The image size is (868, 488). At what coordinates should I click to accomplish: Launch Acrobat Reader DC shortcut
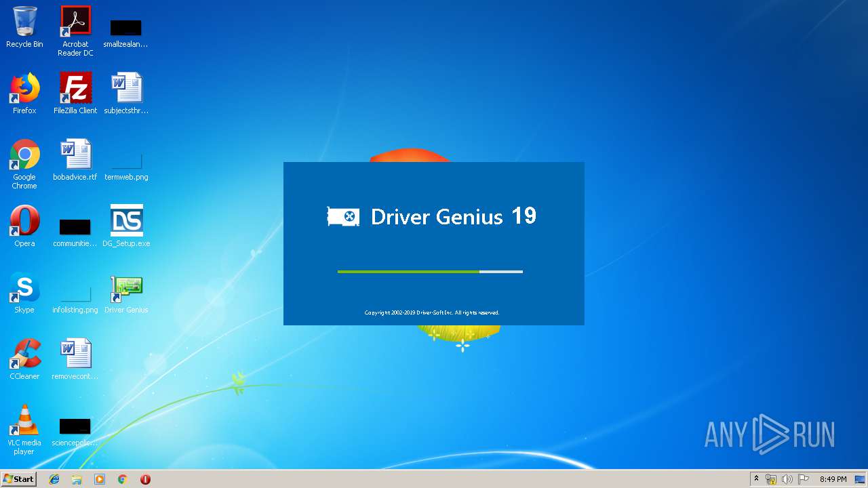[x=75, y=30]
